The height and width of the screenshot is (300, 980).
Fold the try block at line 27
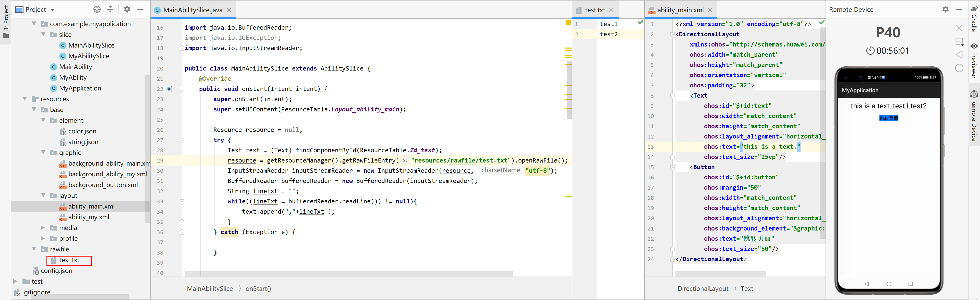point(182,140)
